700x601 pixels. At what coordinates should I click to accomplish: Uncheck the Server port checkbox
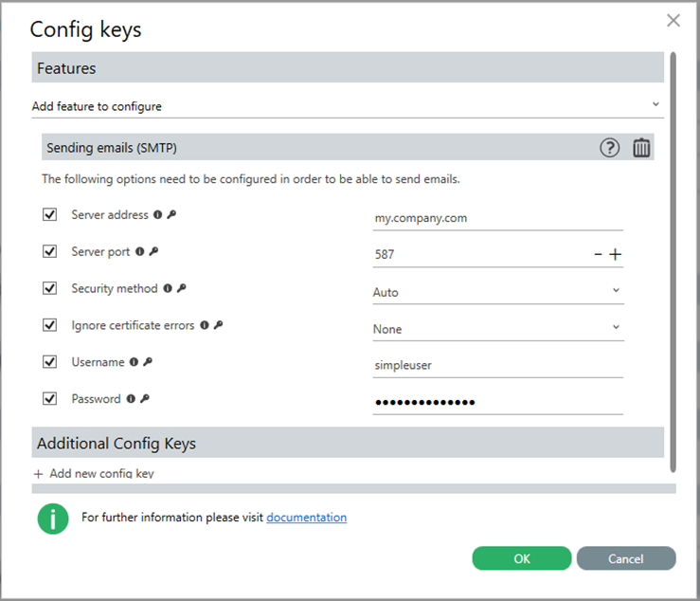pyautogui.click(x=49, y=251)
